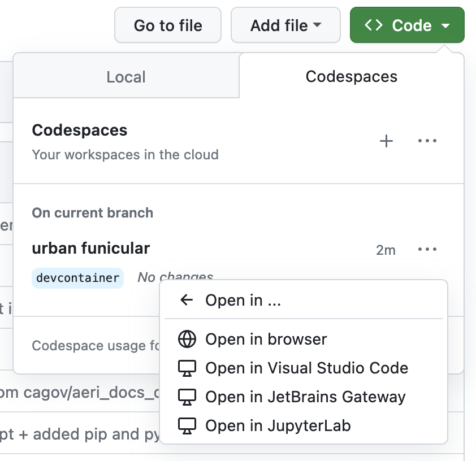Switch to the Local tab
476x461 pixels.
click(x=126, y=76)
